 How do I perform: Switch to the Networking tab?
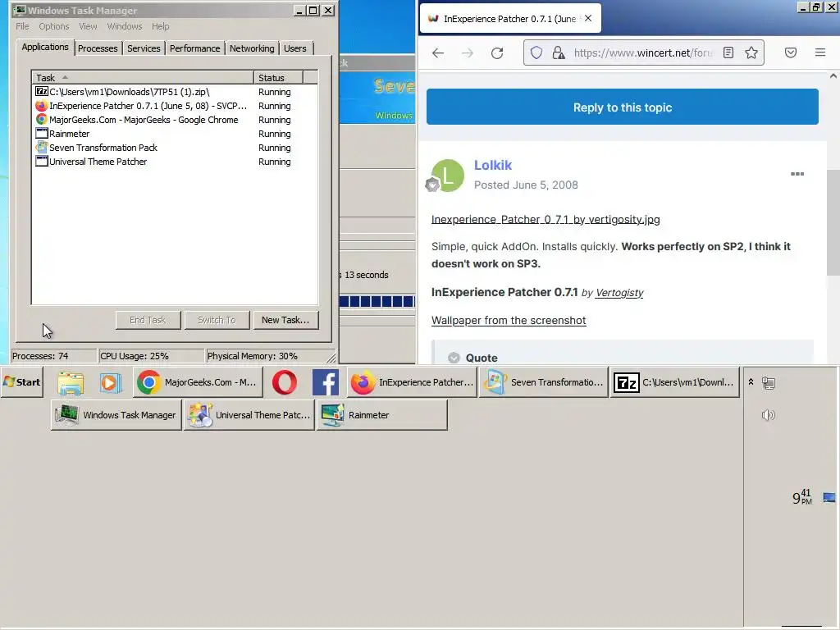click(x=252, y=48)
